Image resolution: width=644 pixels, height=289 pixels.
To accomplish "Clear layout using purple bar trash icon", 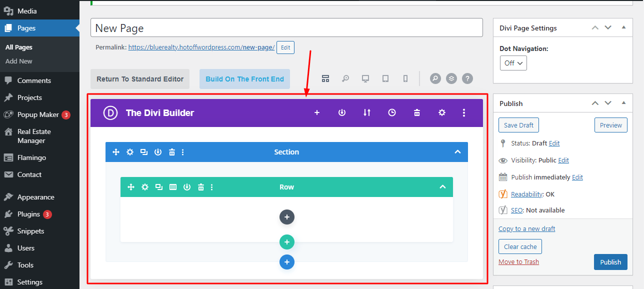I will [417, 112].
